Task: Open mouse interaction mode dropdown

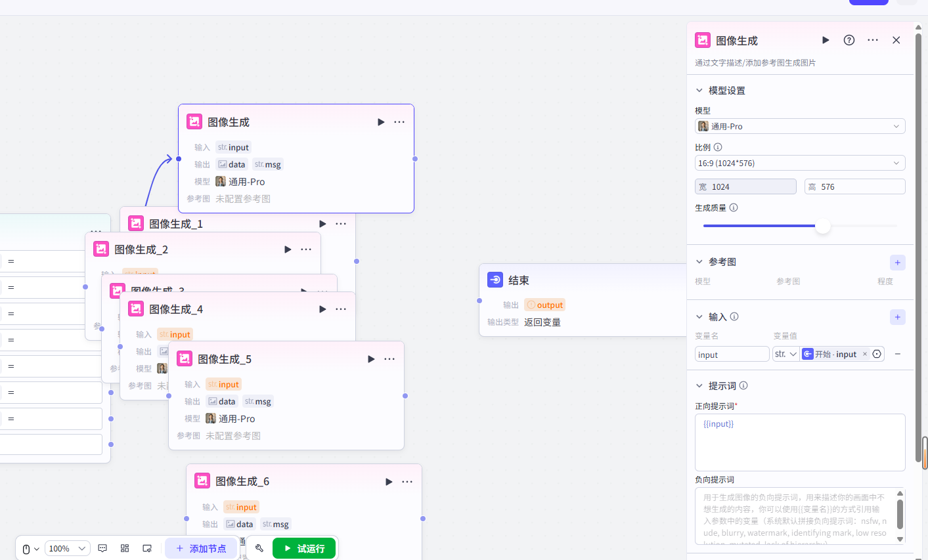Action: pos(31,549)
